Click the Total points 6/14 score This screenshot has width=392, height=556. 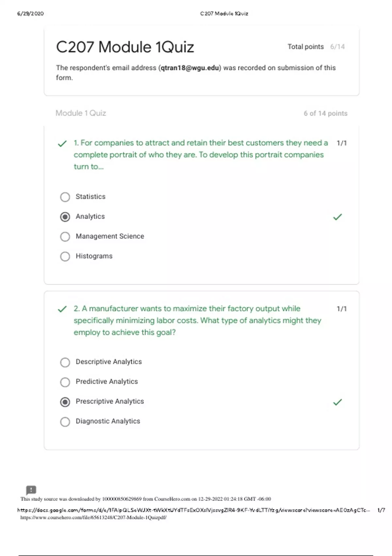click(316, 47)
